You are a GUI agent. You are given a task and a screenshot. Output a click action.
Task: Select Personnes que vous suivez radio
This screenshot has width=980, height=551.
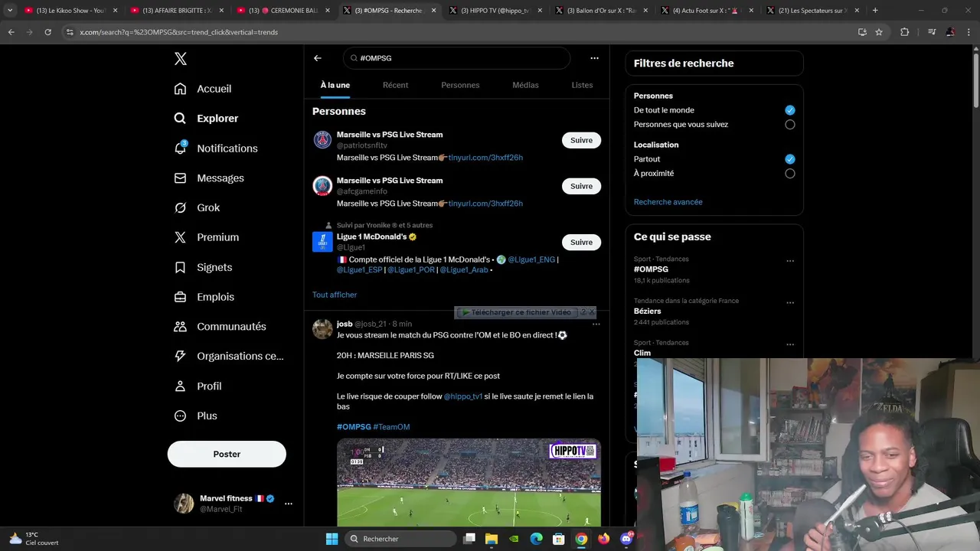[x=790, y=125]
